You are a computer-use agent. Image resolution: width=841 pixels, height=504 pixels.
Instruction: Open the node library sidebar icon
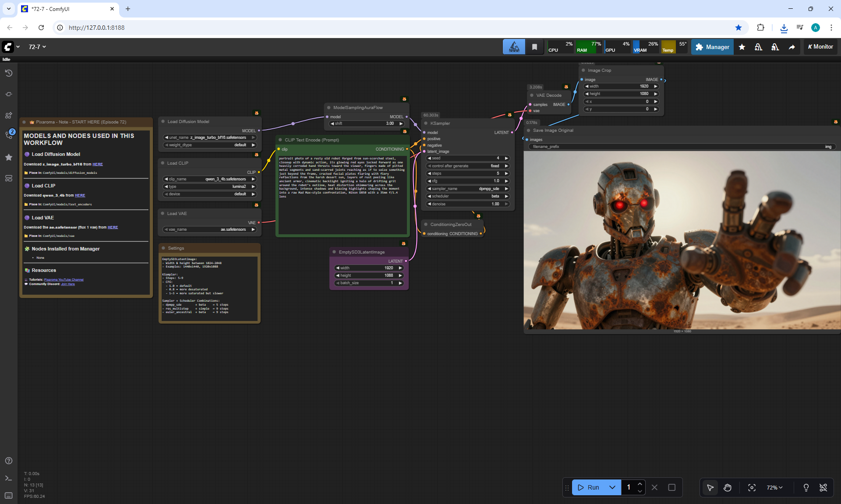[8, 115]
